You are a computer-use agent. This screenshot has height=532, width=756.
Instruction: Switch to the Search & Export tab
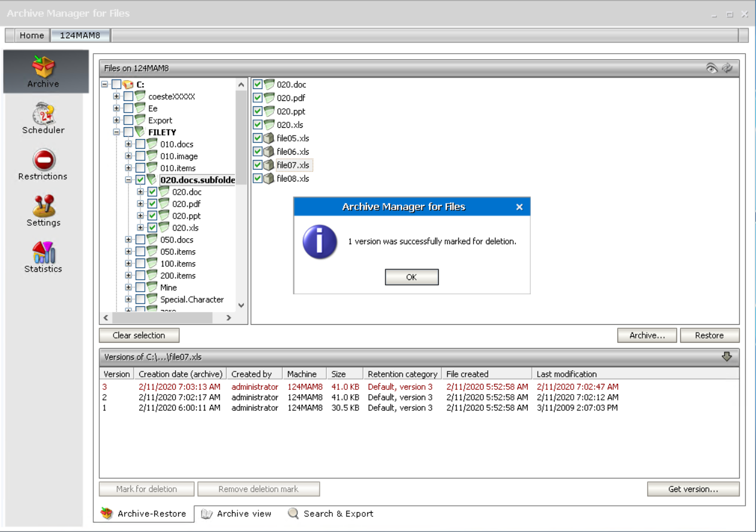pos(330,513)
